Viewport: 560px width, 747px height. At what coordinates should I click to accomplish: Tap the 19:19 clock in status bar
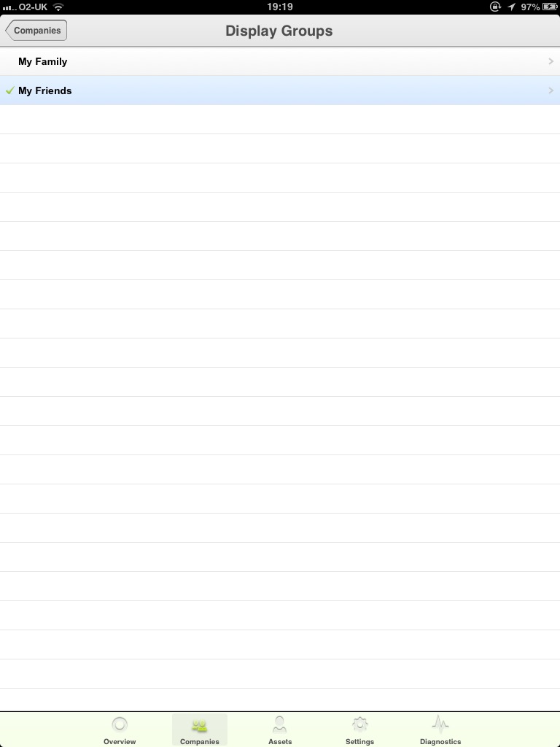click(x=280, y=7)
